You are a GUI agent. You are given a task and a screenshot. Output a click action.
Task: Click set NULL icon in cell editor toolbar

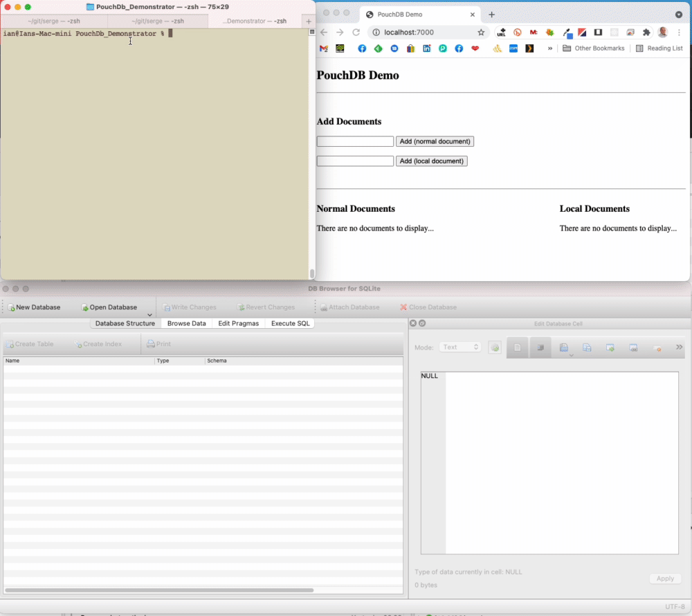pyautogui.click(x=657, y=348)
